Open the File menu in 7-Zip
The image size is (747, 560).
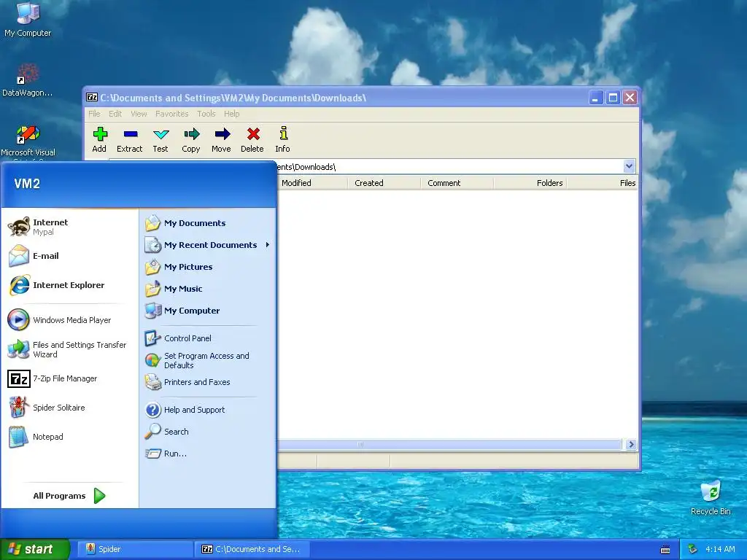coord(94,114)
